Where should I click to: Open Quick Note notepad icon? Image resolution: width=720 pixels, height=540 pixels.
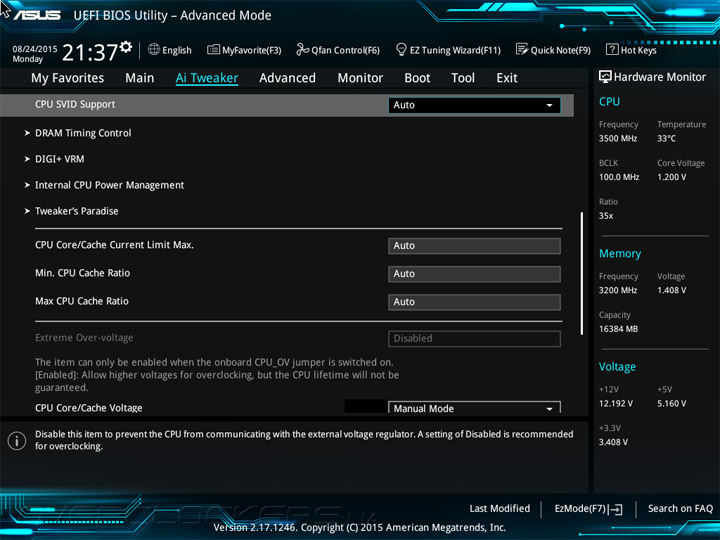click(522, 49)
